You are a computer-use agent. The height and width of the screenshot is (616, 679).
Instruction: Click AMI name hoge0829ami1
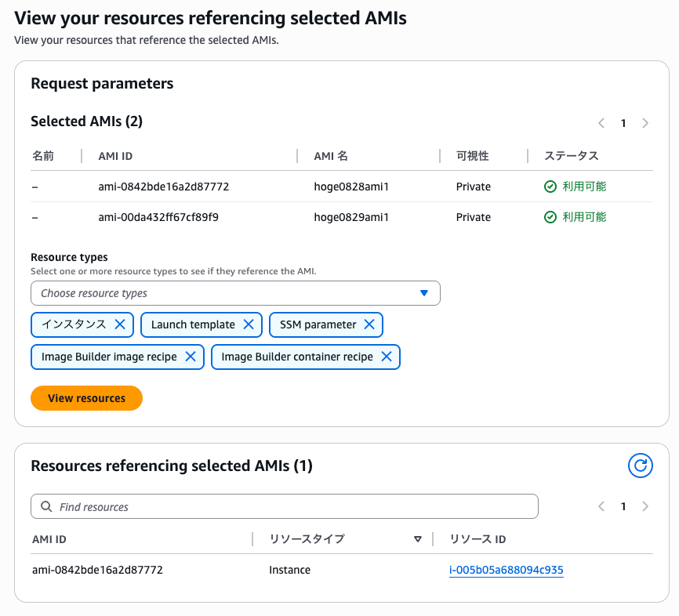pyautogui.click(x=351, y=217)
